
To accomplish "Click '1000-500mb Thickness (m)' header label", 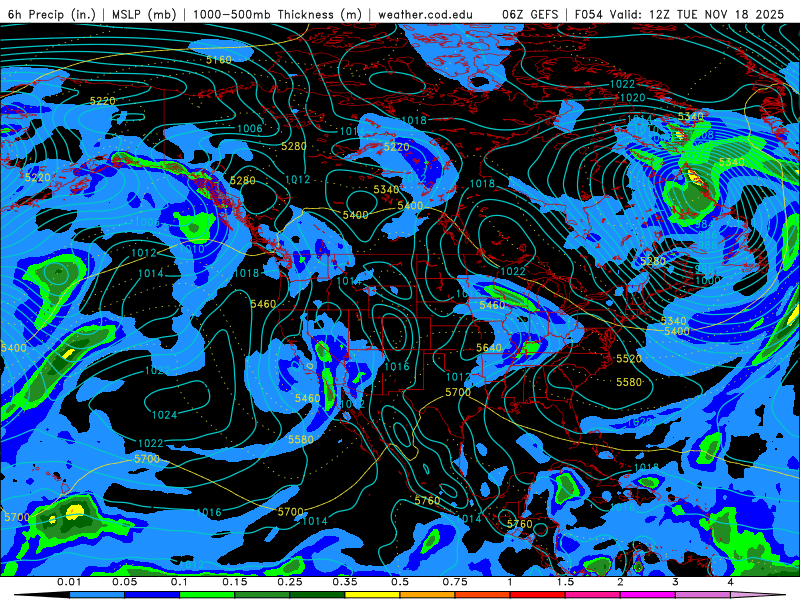I will point(278,14).
